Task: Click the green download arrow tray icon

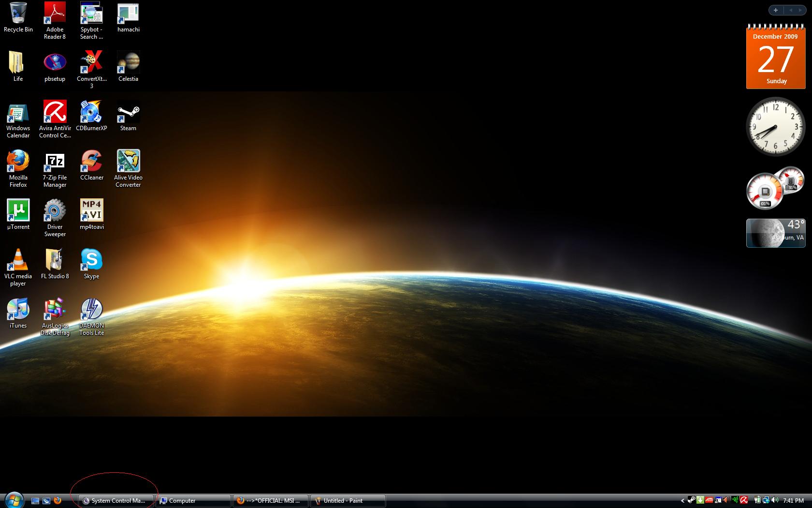Action: click(x=700, y=501)
